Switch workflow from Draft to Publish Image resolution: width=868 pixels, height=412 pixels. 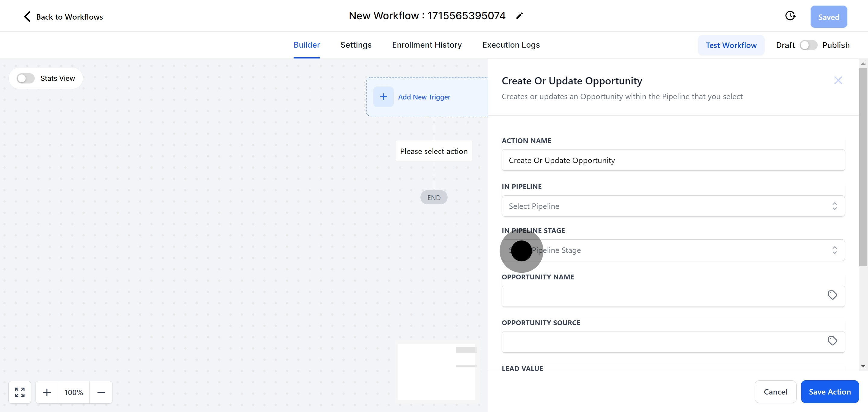coord(808,45)
